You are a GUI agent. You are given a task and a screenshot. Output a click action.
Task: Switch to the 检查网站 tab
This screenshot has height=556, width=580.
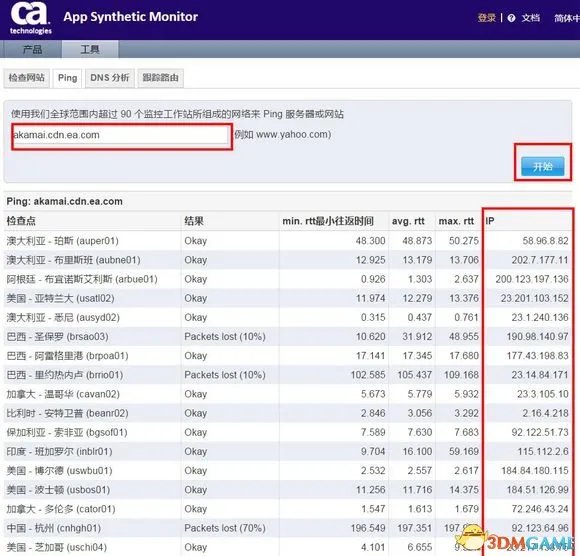[26, 78]
